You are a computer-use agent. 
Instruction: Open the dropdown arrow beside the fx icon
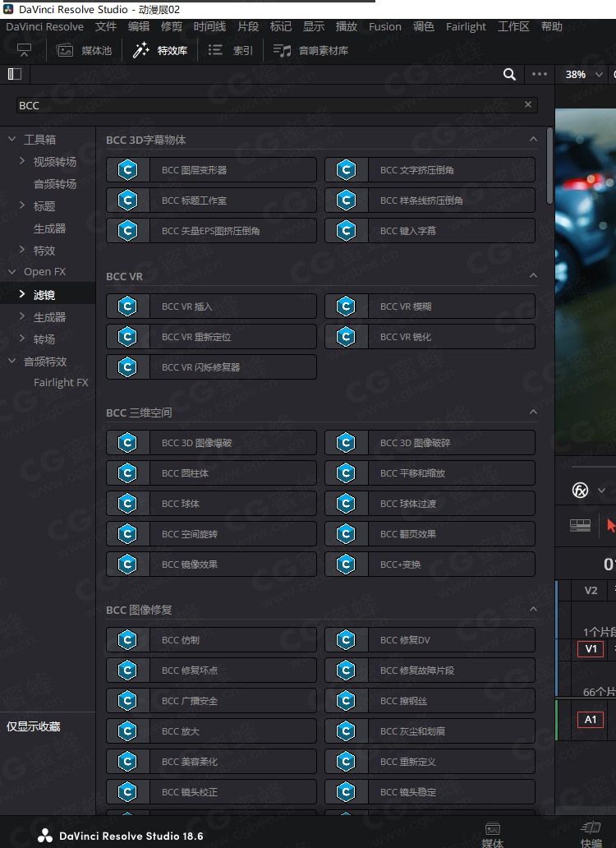(601, 491)
